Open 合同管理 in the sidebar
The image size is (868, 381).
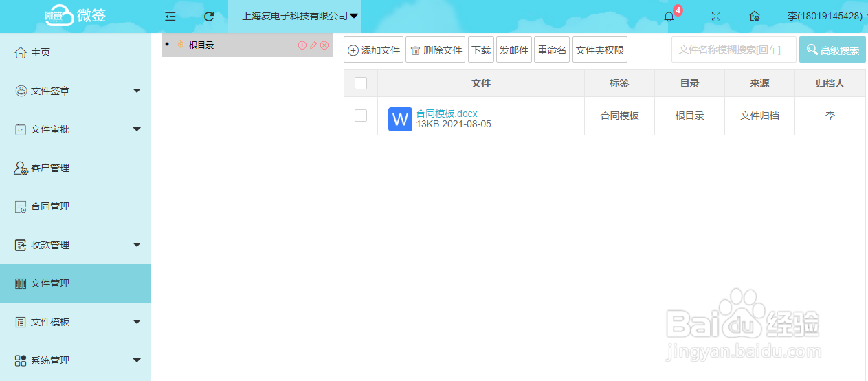(x=76, y=206)
